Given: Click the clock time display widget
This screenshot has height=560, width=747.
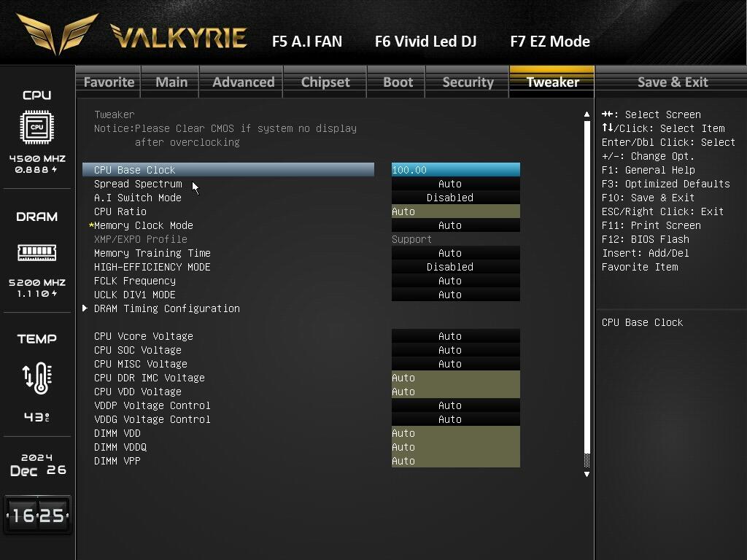Looking at the screenshot, I should 37,516.
